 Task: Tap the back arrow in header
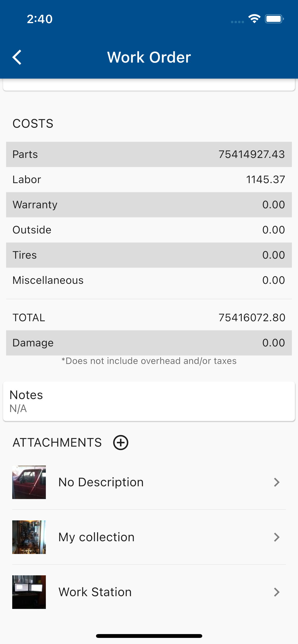point(17,57)
